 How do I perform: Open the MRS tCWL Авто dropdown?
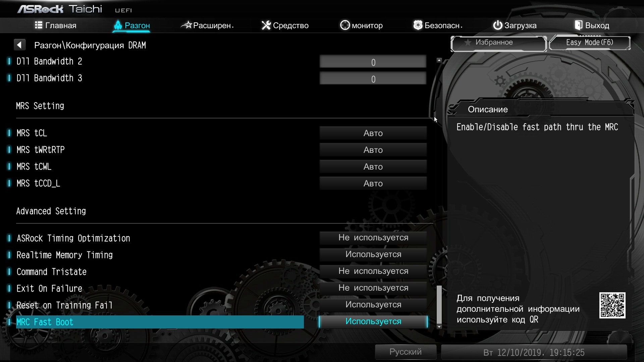373,167
